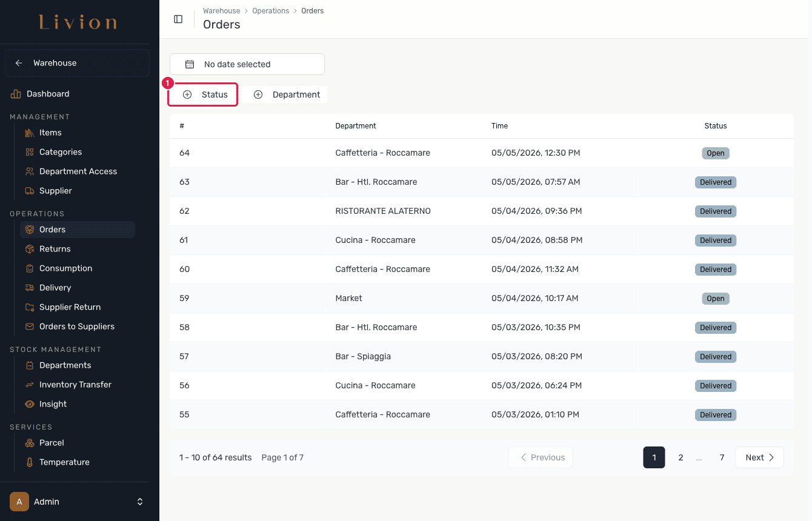Screen dimensions: 812x521
Task: Click the Department Access people icon
Action: pyautogui.click(x=30, y=171)
